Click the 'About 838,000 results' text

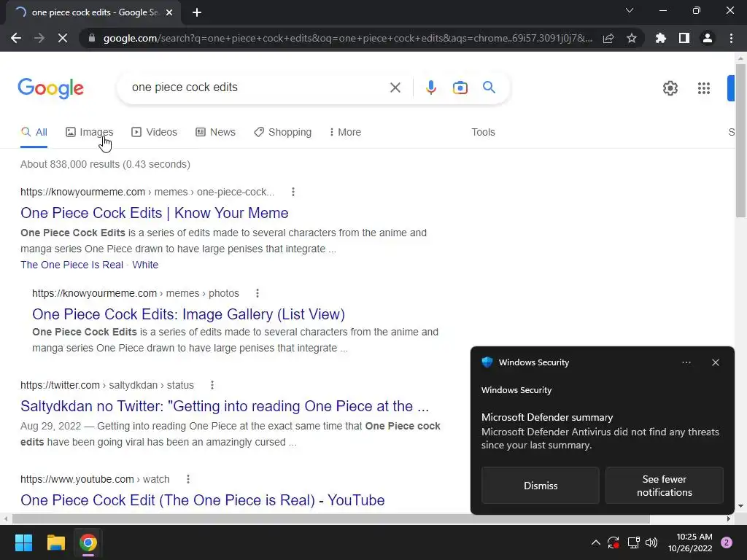(x=105, y=164)
